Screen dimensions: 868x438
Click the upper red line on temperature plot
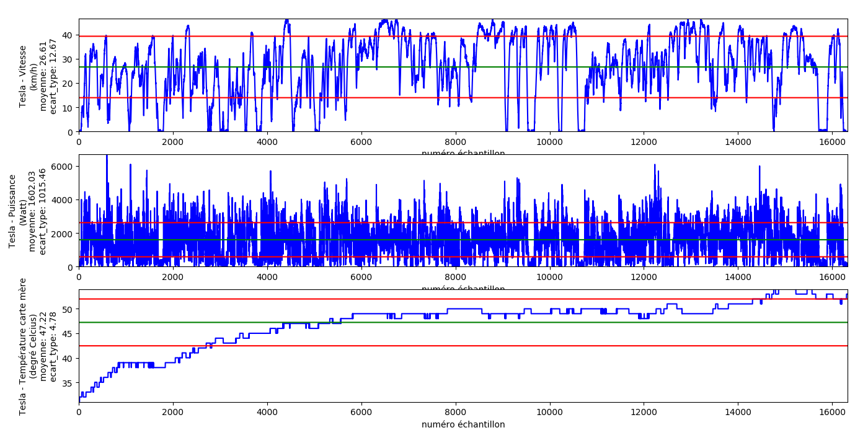[463, 299]
